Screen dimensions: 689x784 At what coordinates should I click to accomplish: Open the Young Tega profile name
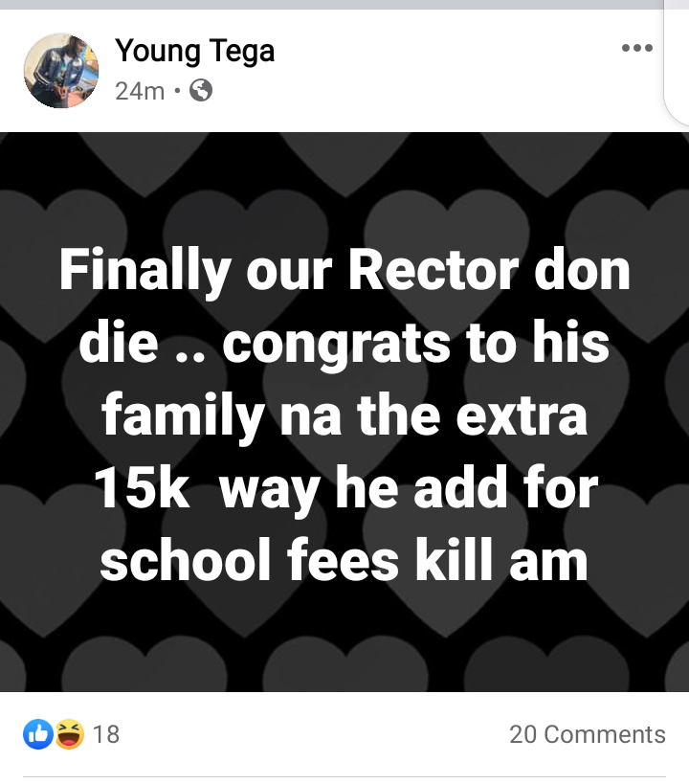(194, 50)
